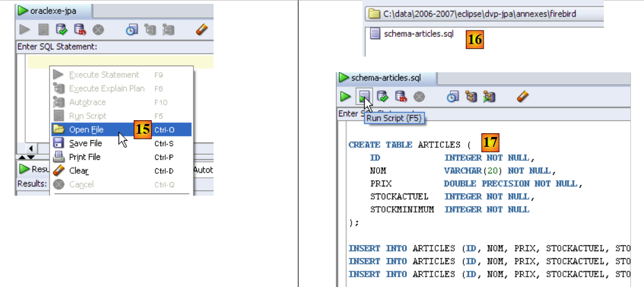This screenshot has width=644, height=287.
Task: Click eraser Clear icon in schema-articles.sql toolbar
Action: (522, 97)
